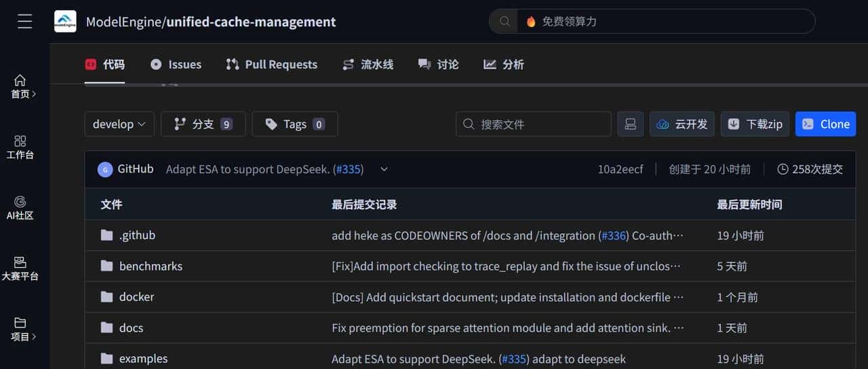Viewport: 868px width, 369px height.
Task: Open AI社区 community sidebar icon
Action: click(20, 208)
